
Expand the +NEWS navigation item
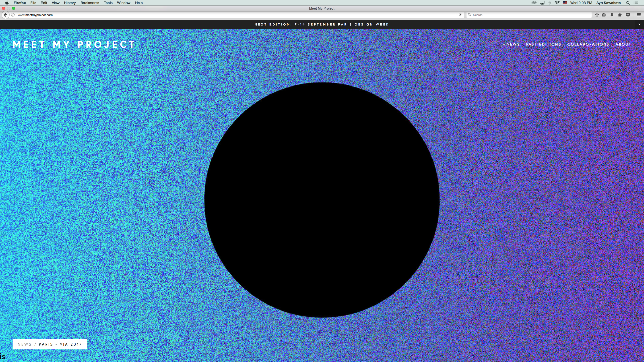click(511, 44)
